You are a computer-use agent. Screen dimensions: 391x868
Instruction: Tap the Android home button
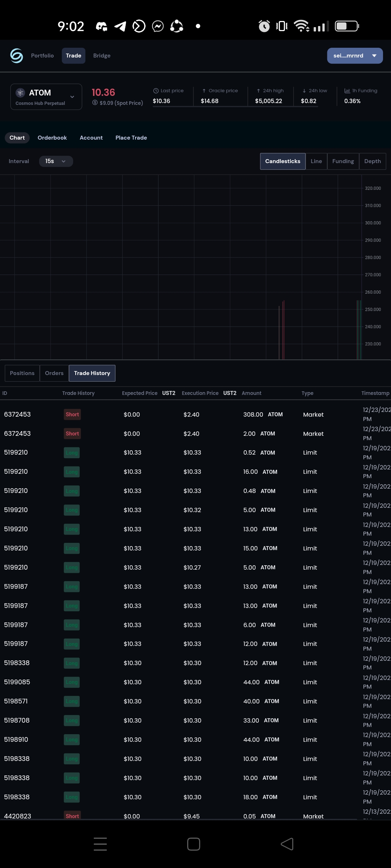point(194,844)
